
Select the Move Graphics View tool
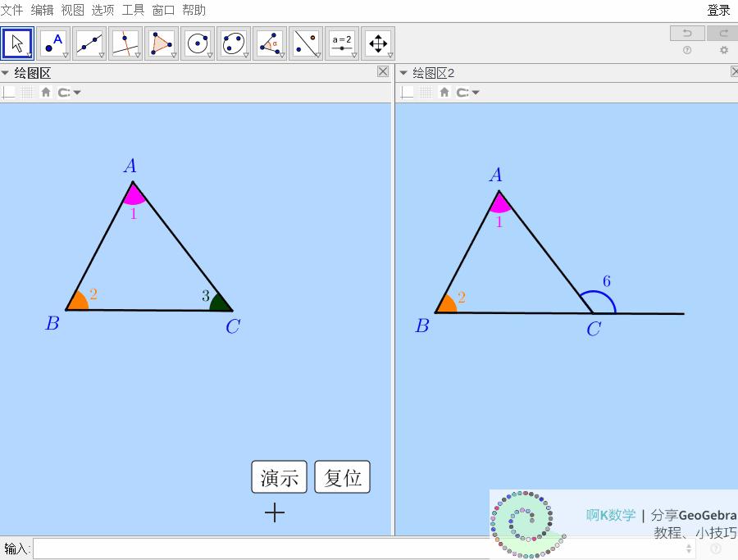point(378,43)
